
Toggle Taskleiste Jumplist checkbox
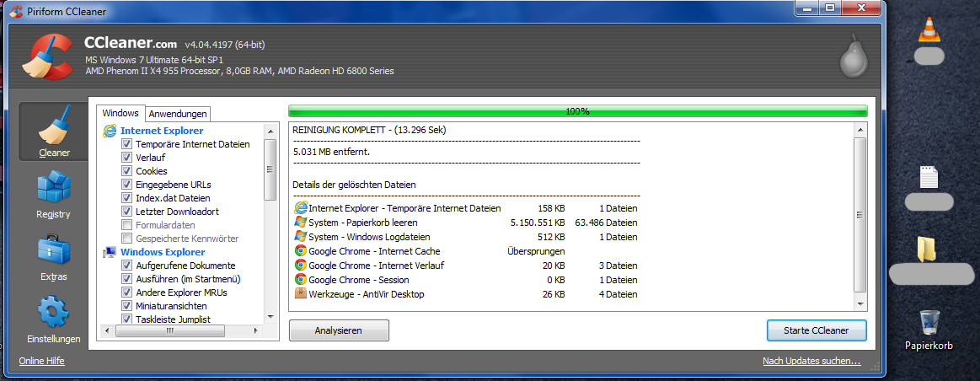coord(127,319)
